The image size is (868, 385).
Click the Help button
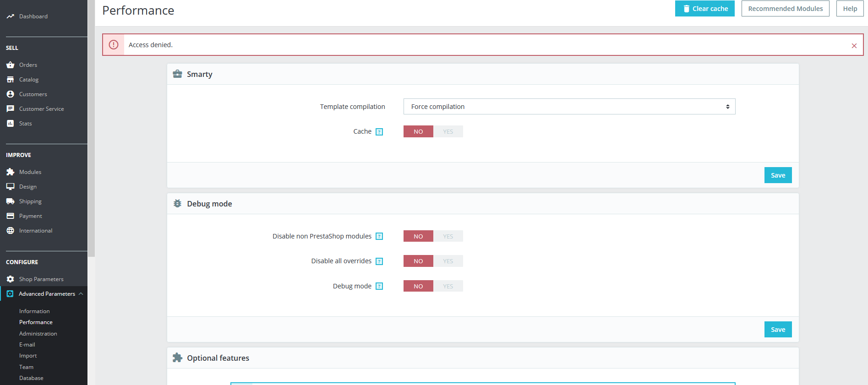[850, 9]
